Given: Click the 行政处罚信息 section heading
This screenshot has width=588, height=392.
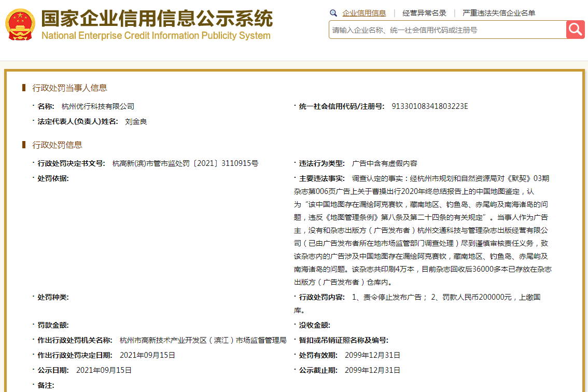Looking at the screenshot, I should click(57, 145).
